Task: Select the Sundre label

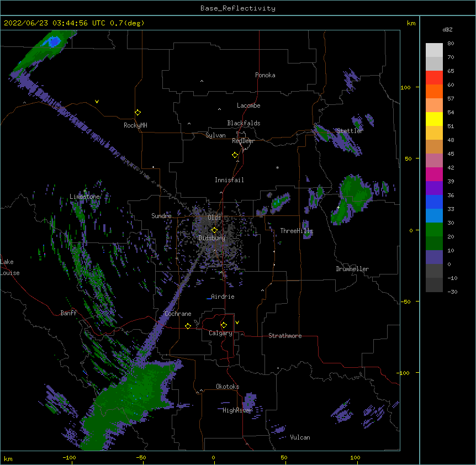Action: [161, 216]
